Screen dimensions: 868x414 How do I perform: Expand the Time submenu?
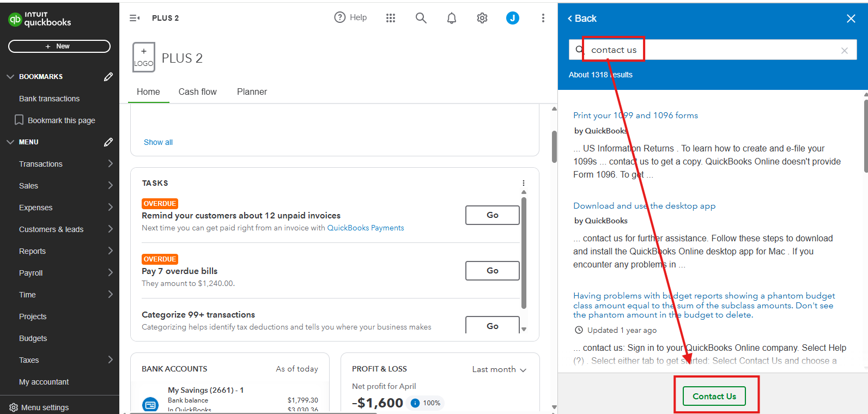tap(111, 294)
